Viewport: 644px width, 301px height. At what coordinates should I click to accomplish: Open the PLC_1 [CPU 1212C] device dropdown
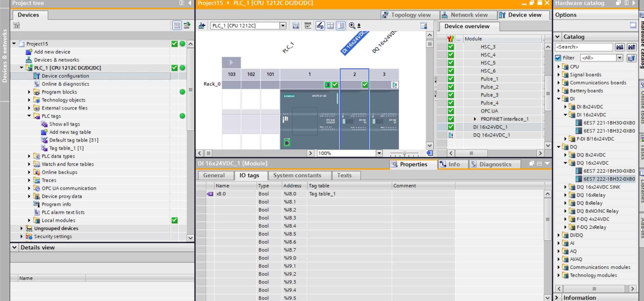(x=283, y=26)
